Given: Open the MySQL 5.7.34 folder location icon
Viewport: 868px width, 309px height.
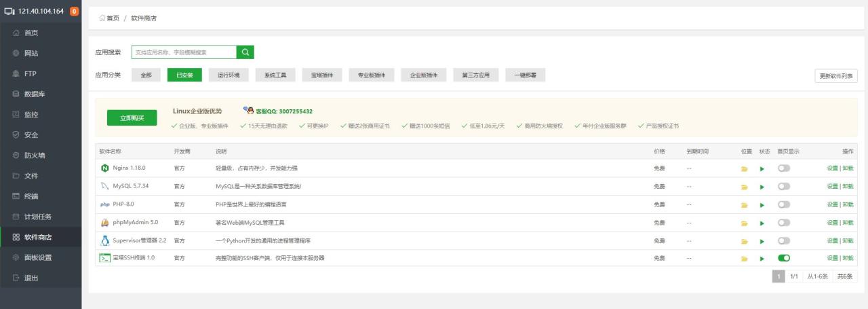Looking at the screenshot, I should point(744,186).
